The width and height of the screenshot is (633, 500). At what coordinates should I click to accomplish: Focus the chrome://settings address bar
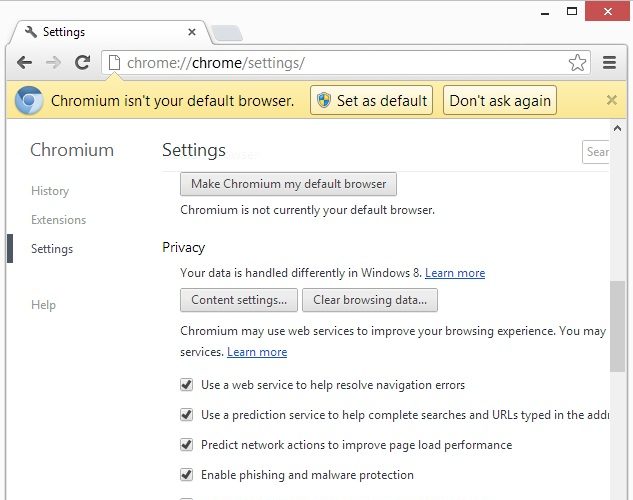[x=340, y=63]
